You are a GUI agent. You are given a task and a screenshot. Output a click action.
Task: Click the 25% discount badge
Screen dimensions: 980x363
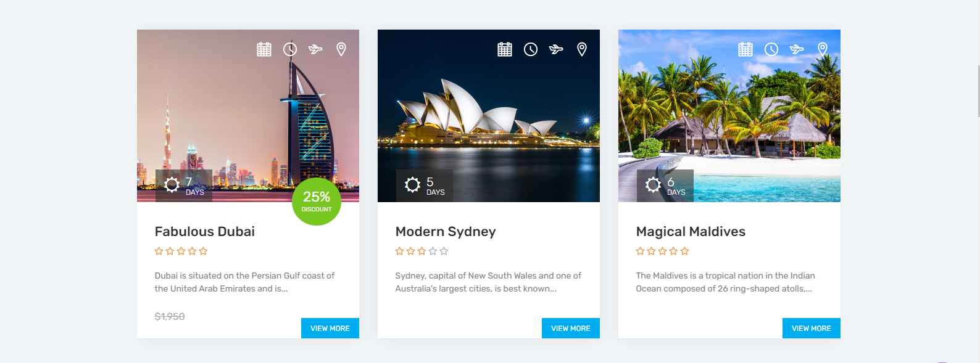click(317, 202)
